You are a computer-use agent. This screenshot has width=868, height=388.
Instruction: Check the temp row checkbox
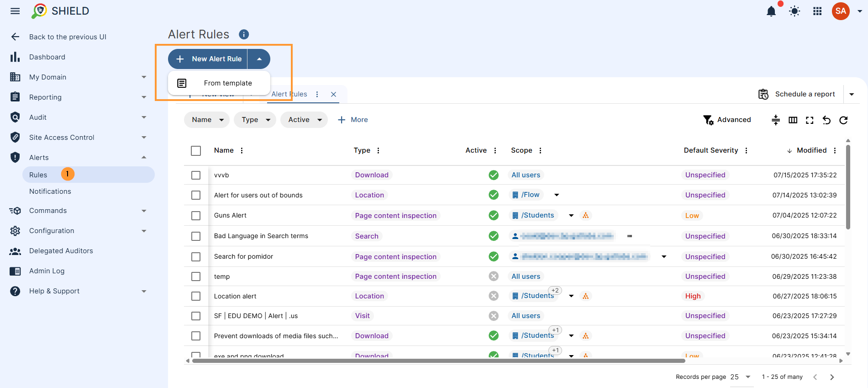click(196, 276)
